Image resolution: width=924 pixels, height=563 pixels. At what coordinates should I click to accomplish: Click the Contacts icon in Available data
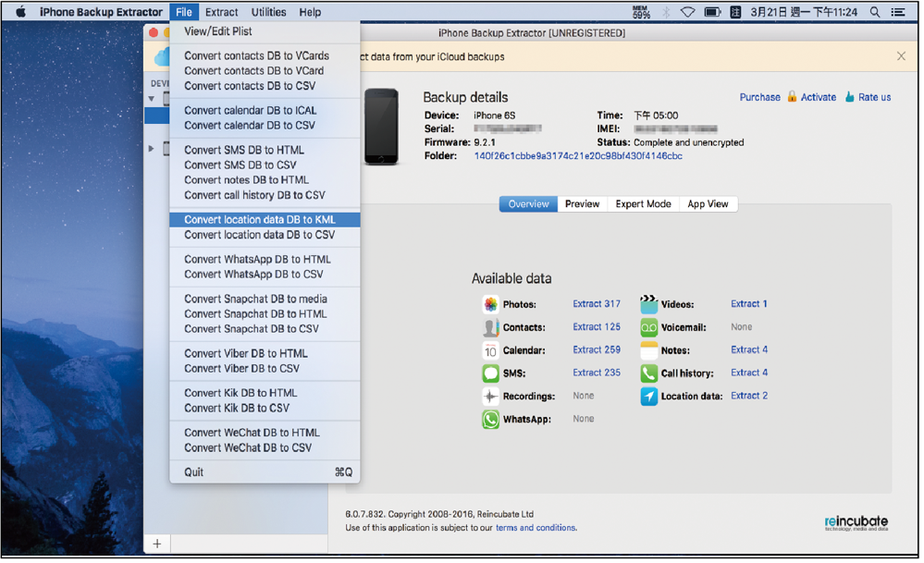pyautogui.click(x=490, y=327)
